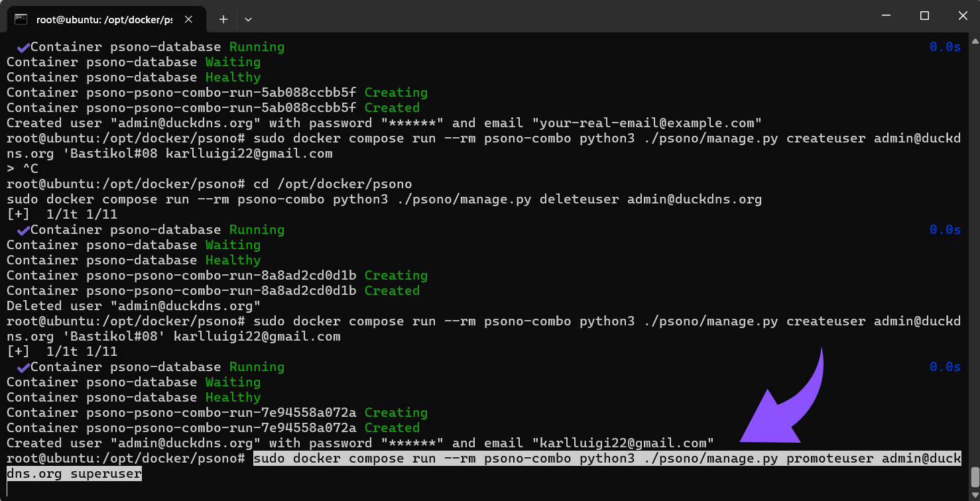Click the karlluigi22@gmail.com email in the last Created user line
This screenshot has height=501, width=980.
(626, 443)
